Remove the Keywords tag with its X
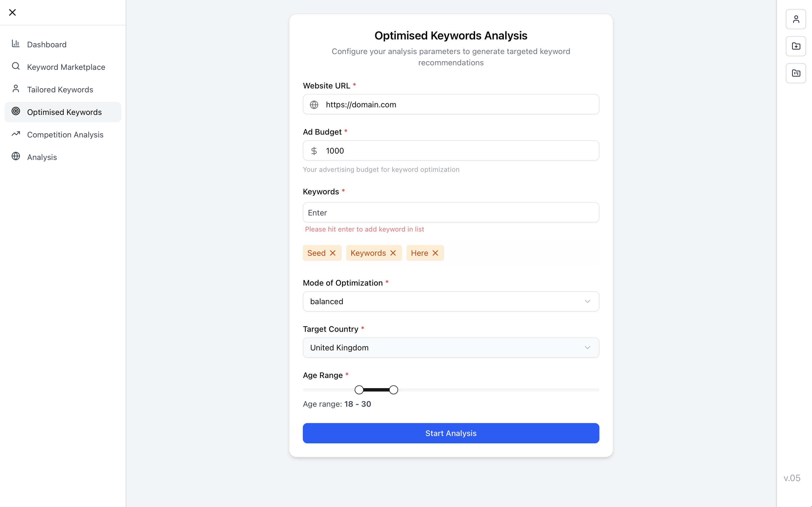 click(393, 253)
